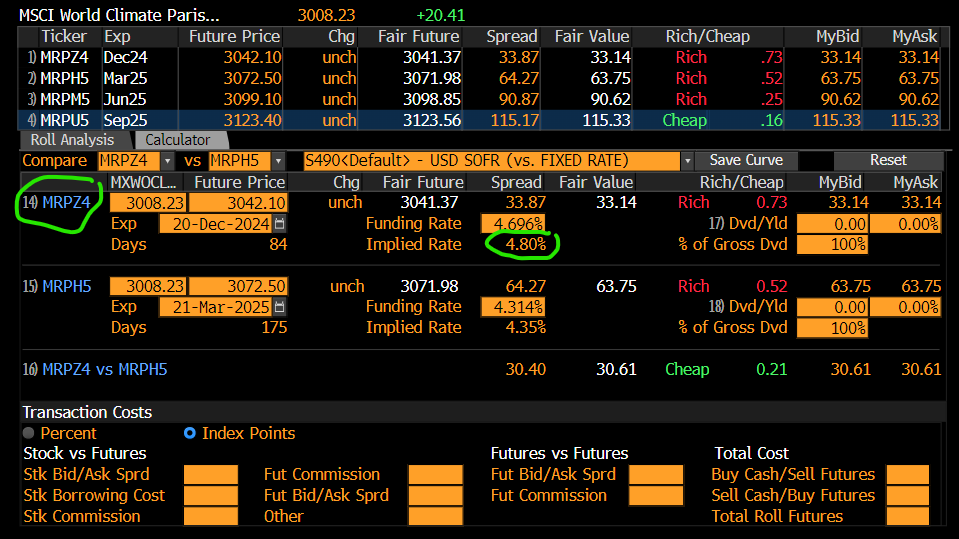Click the 17) Dvd/Yld label
The height and width of the screenshot is (539, 959).
point(748,224)
